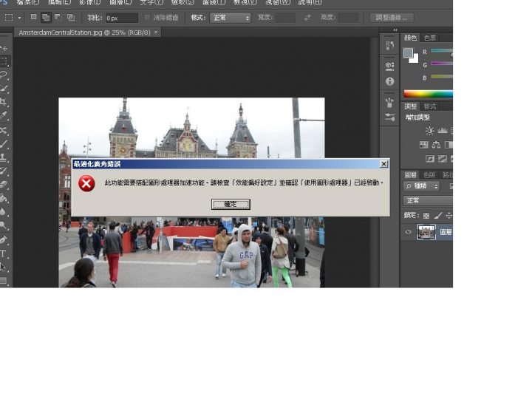532x399 pixels.
Task: Click the G color slider
Action: coord(441,64)
